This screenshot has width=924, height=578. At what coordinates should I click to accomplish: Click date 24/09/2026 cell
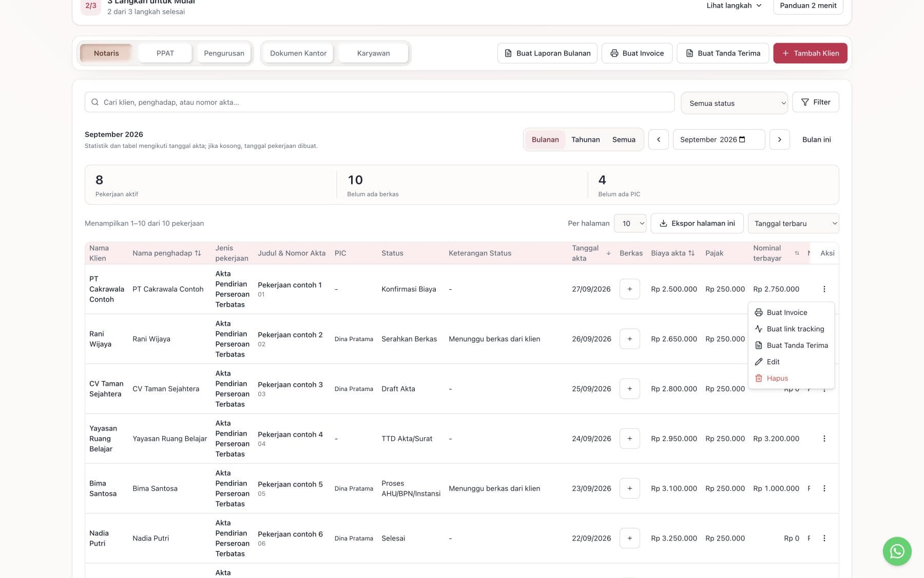tap(591, 439)
